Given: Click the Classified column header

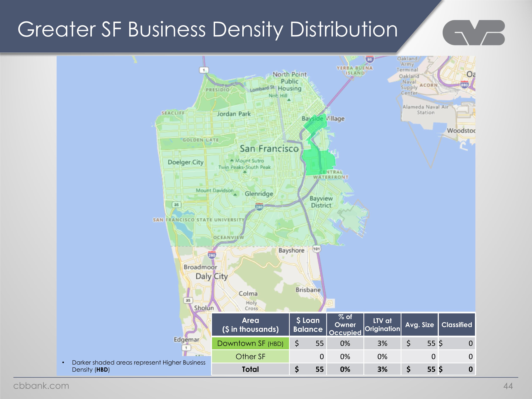Looking at the screenshot, I should click(456, 325).
